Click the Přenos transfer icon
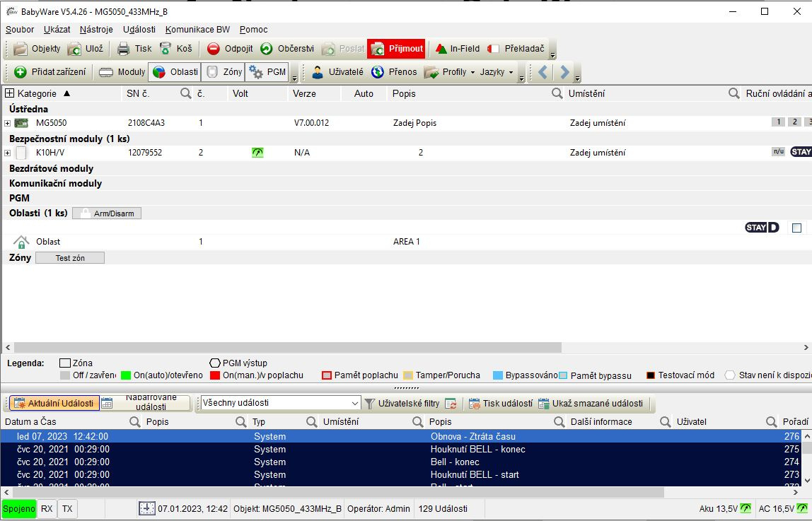The image size is (812, 521). click(378, 72)
